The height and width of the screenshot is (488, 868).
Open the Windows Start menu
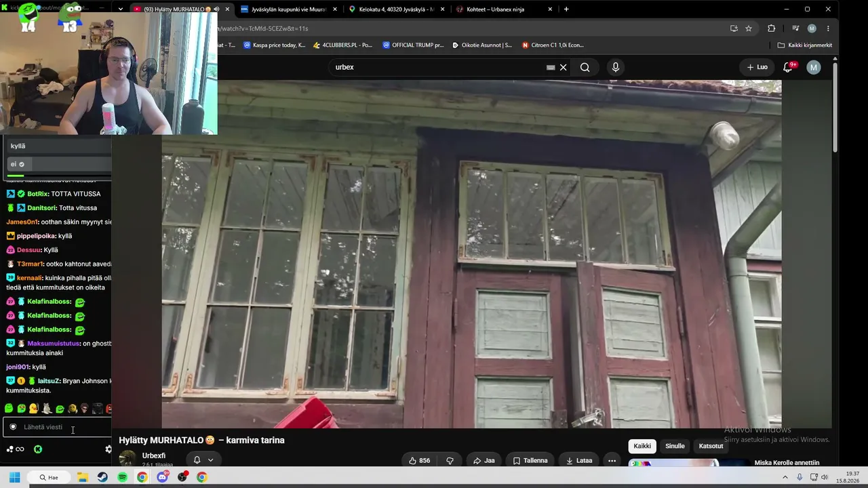coord(14,477)
